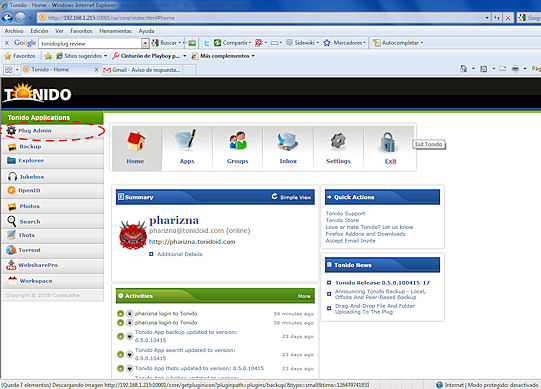
Task: Switch Summary to Simple View
Action: [x=291, y=197]
